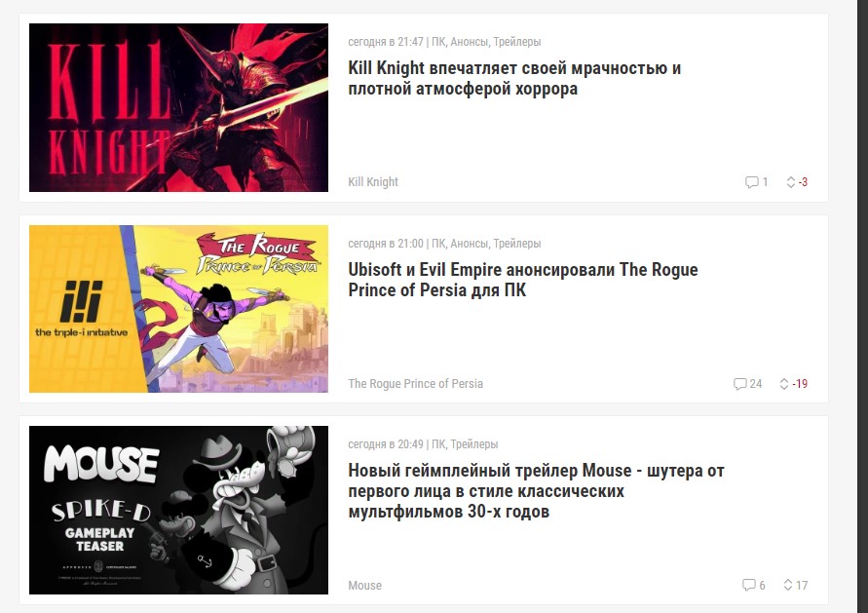Select the 'Kill Knight' game tag link
The image size is (868, 613).
click(x=373, y=182)
